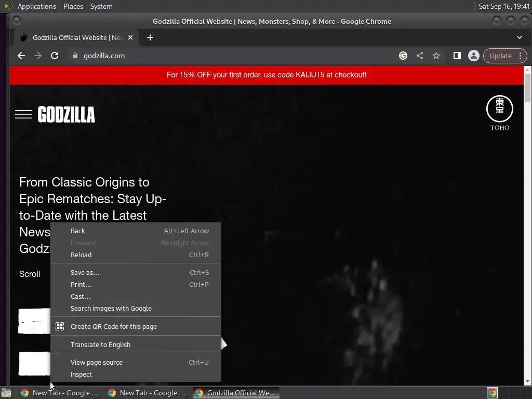Choose Inspect from context menu

pyautogui.click(x=136, y=374)
